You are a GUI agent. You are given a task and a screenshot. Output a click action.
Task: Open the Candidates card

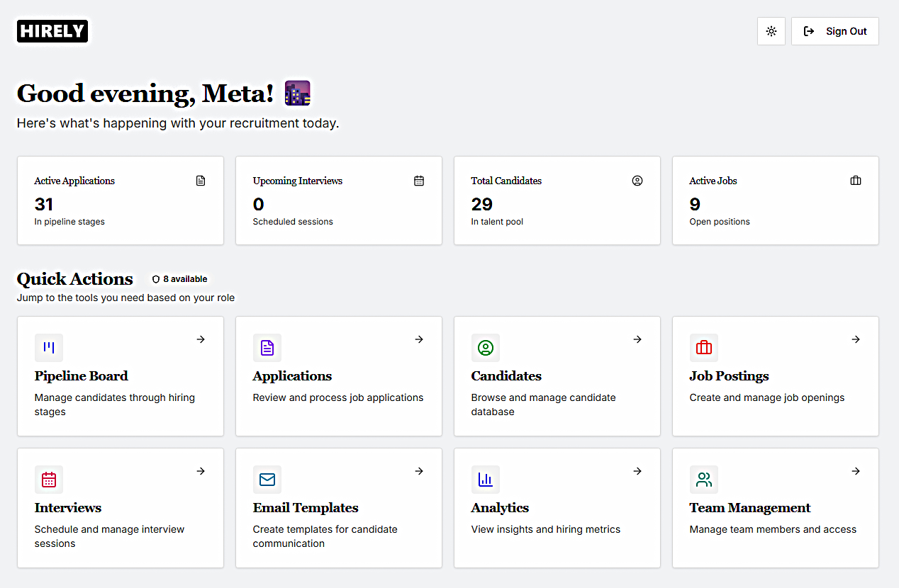click(557, 376)
